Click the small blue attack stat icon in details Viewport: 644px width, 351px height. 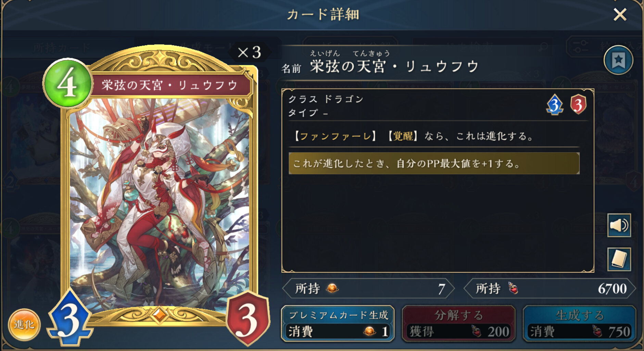[x=555, y=105]
